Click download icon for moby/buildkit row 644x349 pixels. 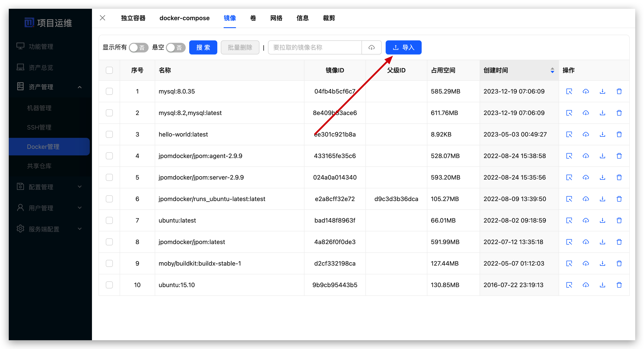click(x=602, y=263)
